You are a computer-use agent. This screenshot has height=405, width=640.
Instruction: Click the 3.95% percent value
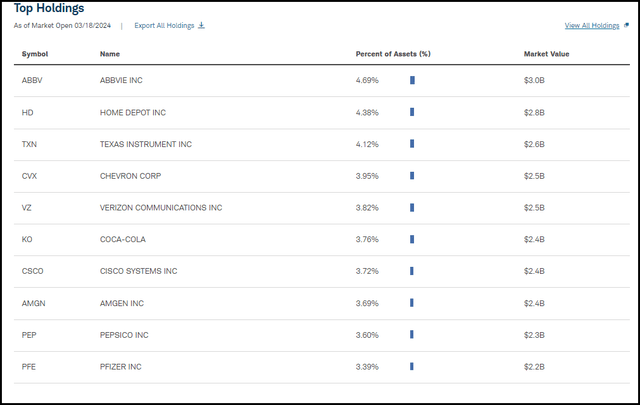tap(367, 176)
